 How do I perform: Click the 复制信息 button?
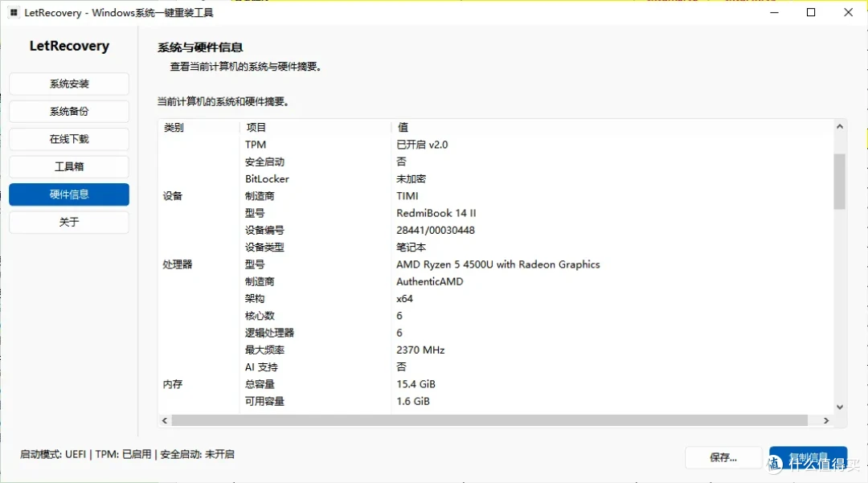pos(808,457)
